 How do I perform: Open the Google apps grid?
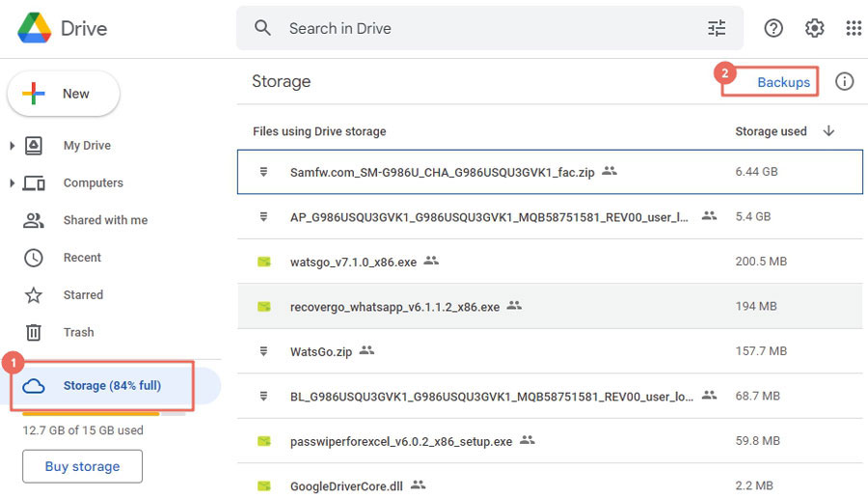pos(854,28)
